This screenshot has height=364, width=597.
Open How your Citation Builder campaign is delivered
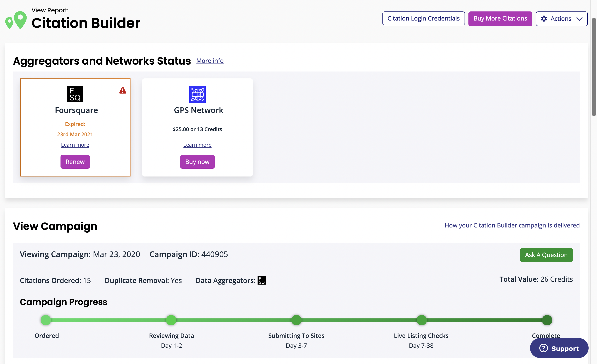tap(512, 225)
